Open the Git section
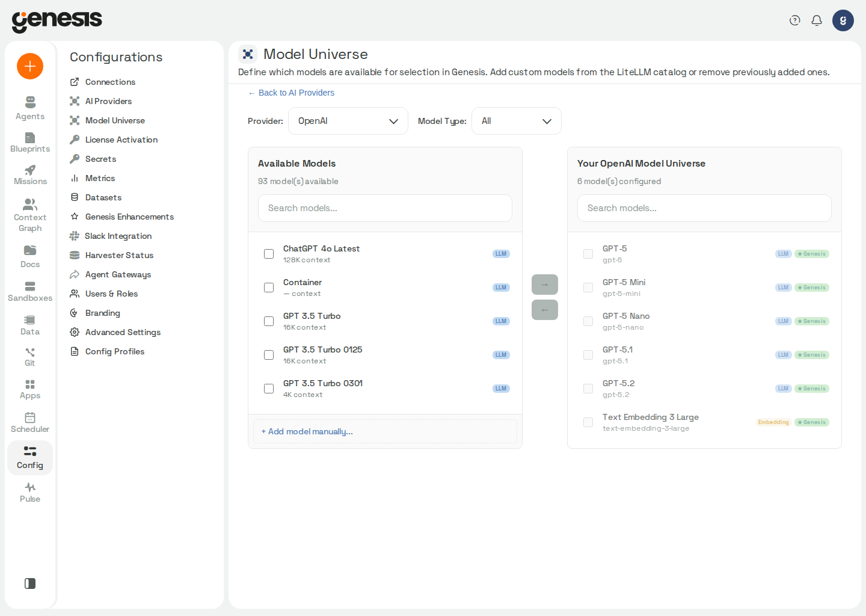This screenshot has height=616, width=866. pyautogui.click(x=30, y=357)
